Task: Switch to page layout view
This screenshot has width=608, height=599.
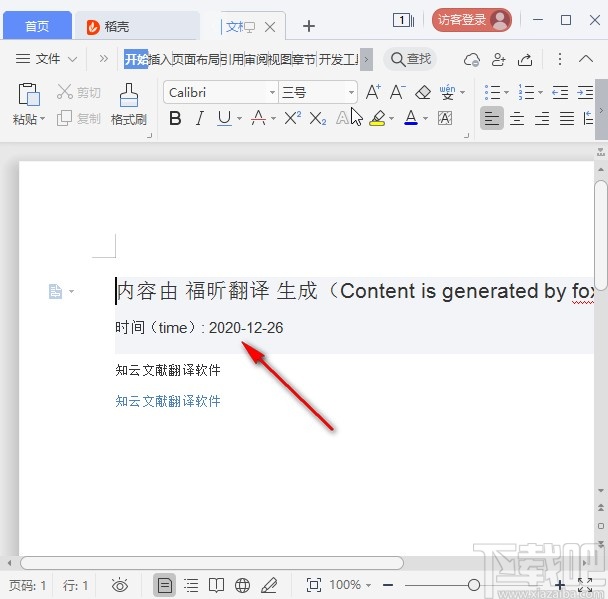Action: pos(164,585)
